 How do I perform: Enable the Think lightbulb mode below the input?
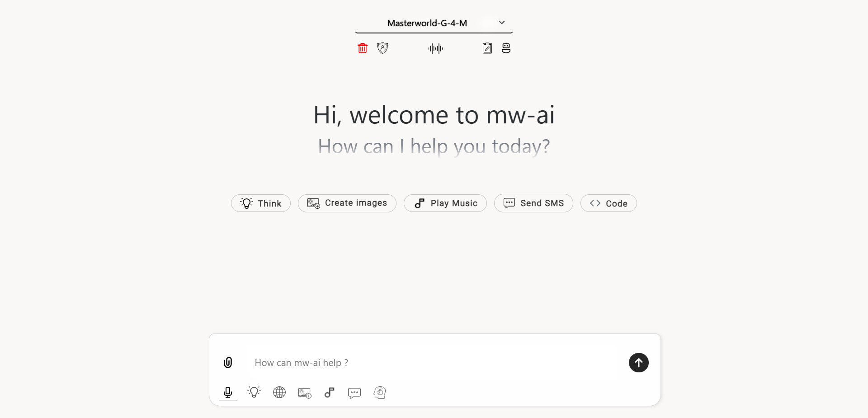pyautogui.click(x=253, y=393)
